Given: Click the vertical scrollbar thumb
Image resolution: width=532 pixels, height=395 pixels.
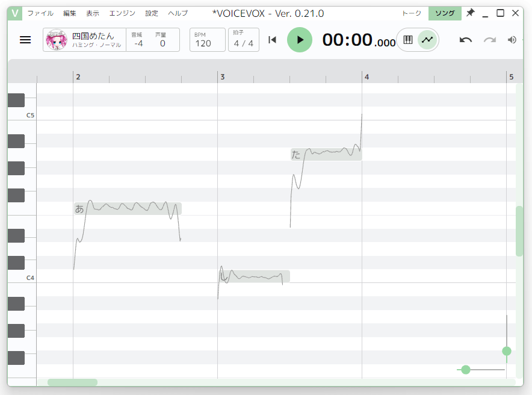Looking at the screenshot, I should 519,231.
